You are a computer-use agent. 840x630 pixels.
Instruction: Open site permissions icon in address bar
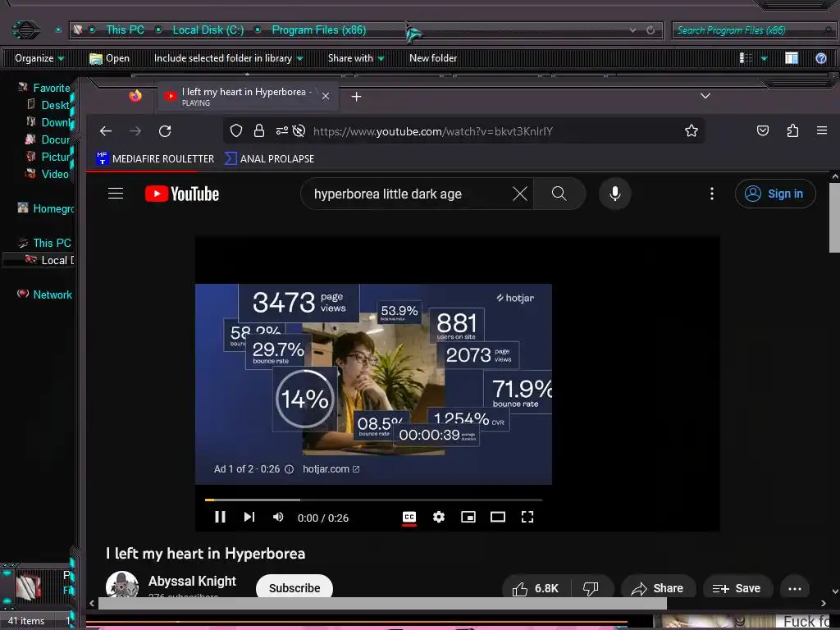pyautogui.click(x=282, y=130)
